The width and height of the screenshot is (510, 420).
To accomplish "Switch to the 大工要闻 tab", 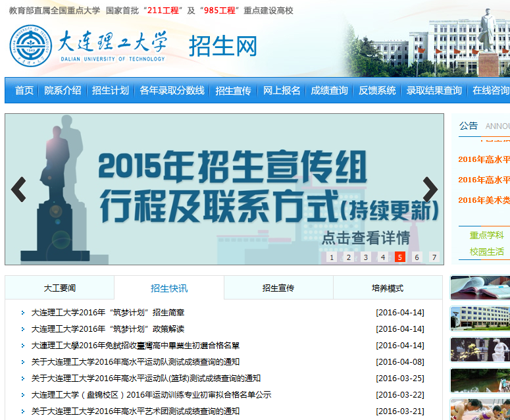I will [60, 288].
